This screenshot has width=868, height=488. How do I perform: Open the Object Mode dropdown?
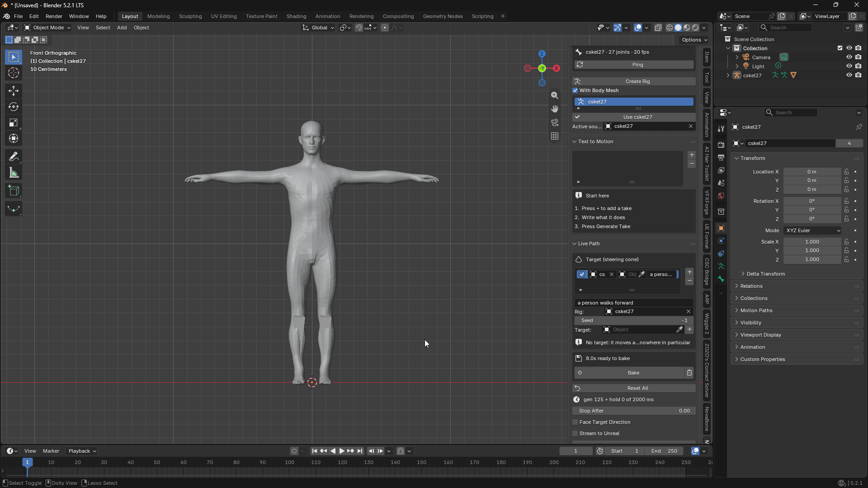[x=47, y=28]
